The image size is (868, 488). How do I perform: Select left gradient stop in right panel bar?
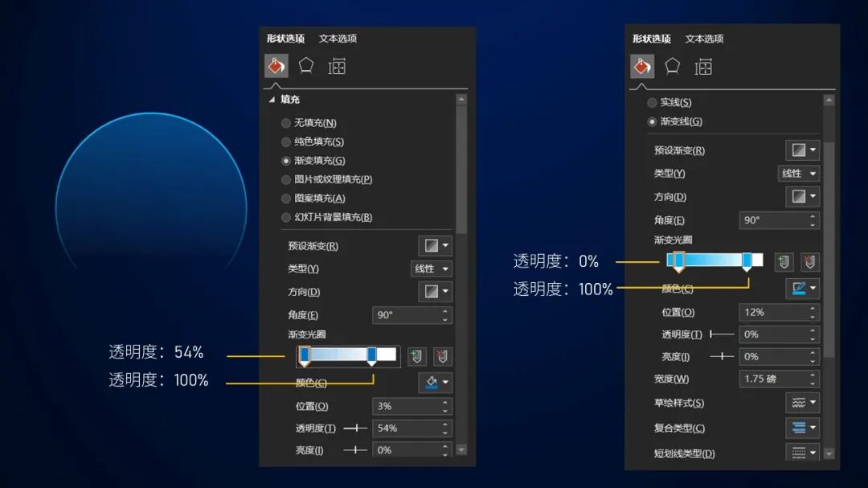tap(678, 261)
